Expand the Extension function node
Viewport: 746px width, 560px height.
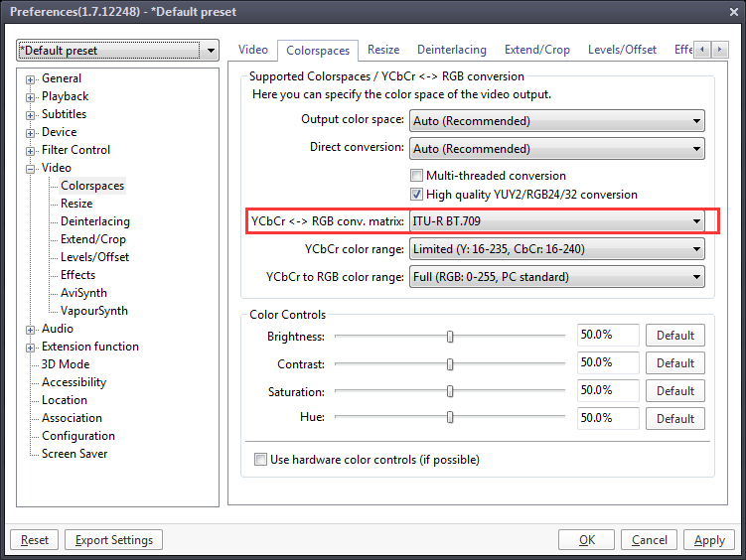31,348
